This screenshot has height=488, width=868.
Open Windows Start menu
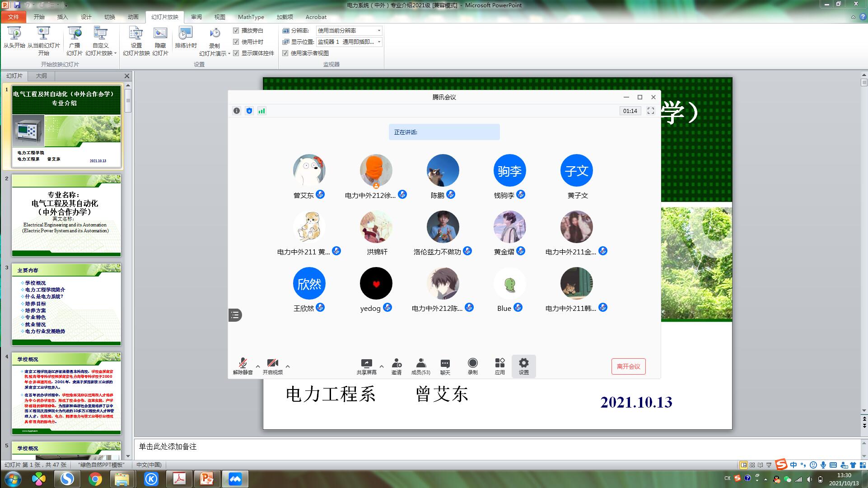click(x=12, y=479)
